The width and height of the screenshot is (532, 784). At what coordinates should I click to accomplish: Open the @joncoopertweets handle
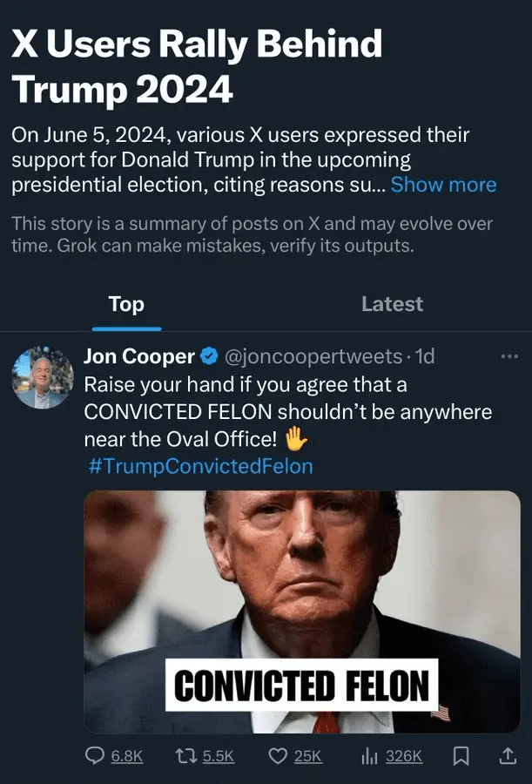tap(313, 356)
